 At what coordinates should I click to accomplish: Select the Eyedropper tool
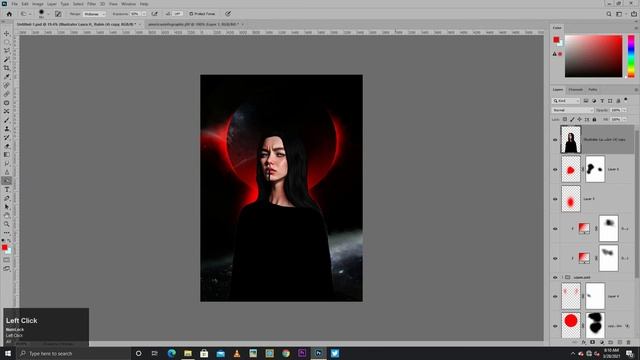(7, 77)
